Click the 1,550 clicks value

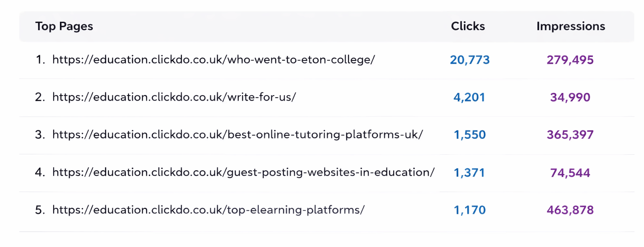(x=470, y=135)
